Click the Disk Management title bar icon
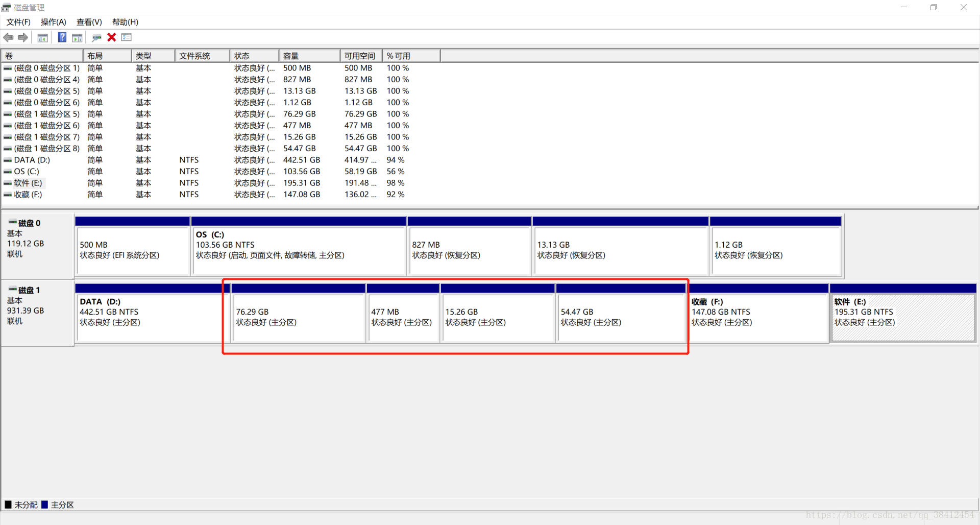This screenshot has width=980, height=525. (x=6, y=7)
